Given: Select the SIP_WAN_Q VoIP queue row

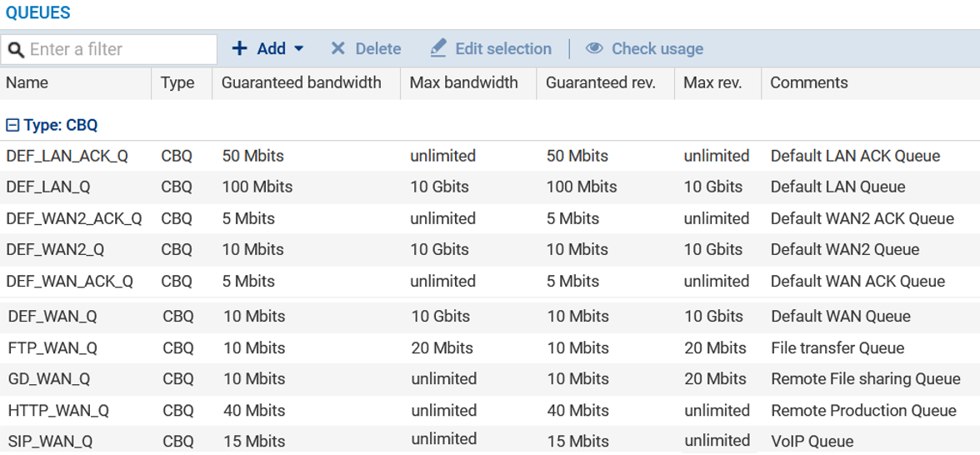Looking at the screenshot, I should (x=50, y=441).
